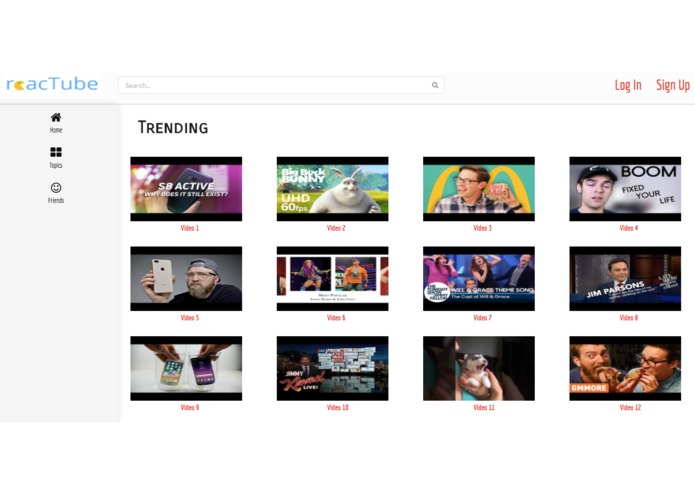Click the Friends smiley icon

[56, 187]
